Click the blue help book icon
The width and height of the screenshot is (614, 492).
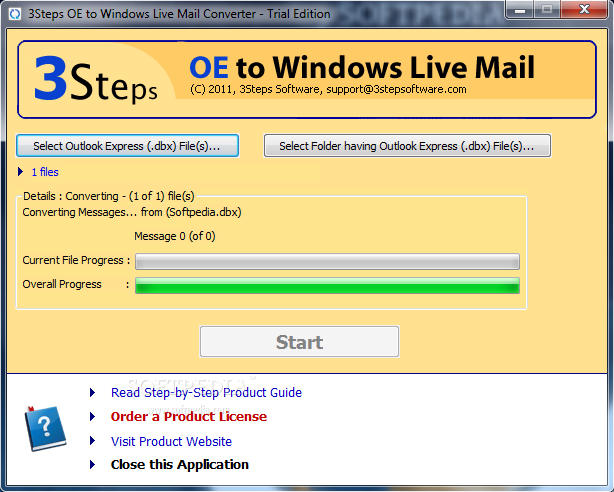click(45, 429)
